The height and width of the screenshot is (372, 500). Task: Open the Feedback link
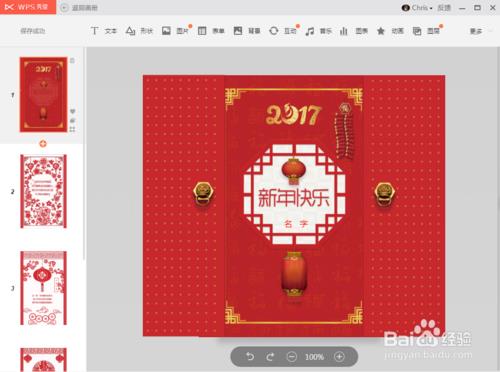pyautogui.click(x=444, y=8)
